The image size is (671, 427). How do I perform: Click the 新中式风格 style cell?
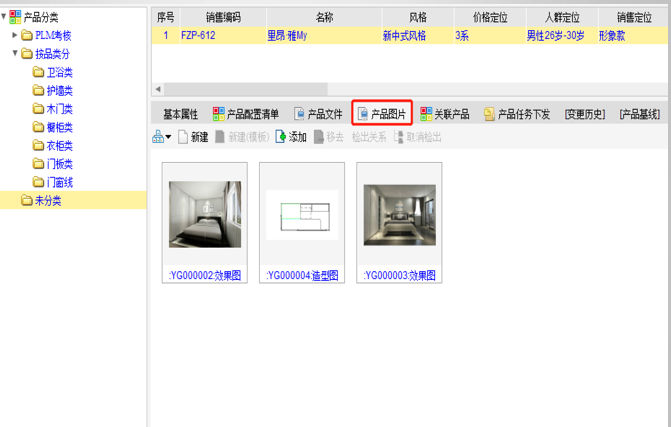(x=418, y=36)
